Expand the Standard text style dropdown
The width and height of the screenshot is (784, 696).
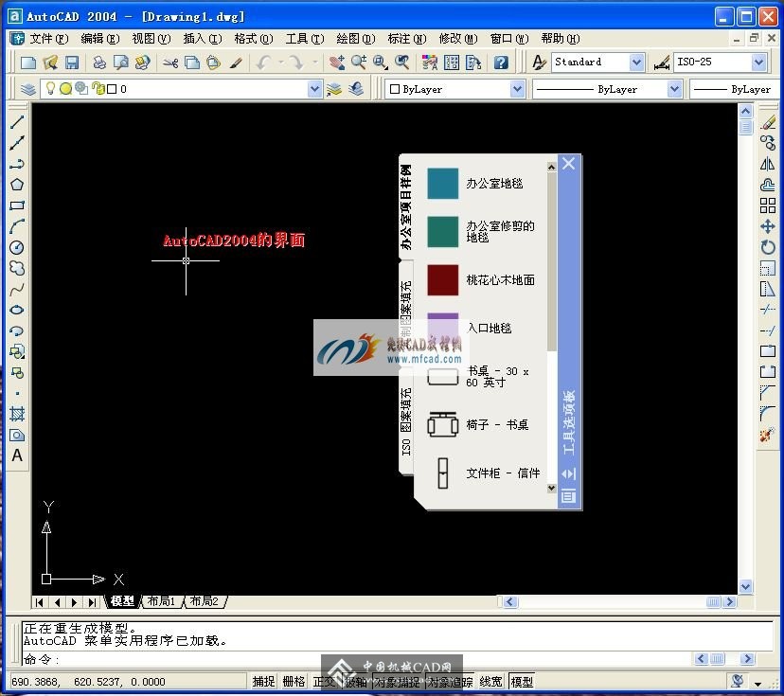coord(636,62)
